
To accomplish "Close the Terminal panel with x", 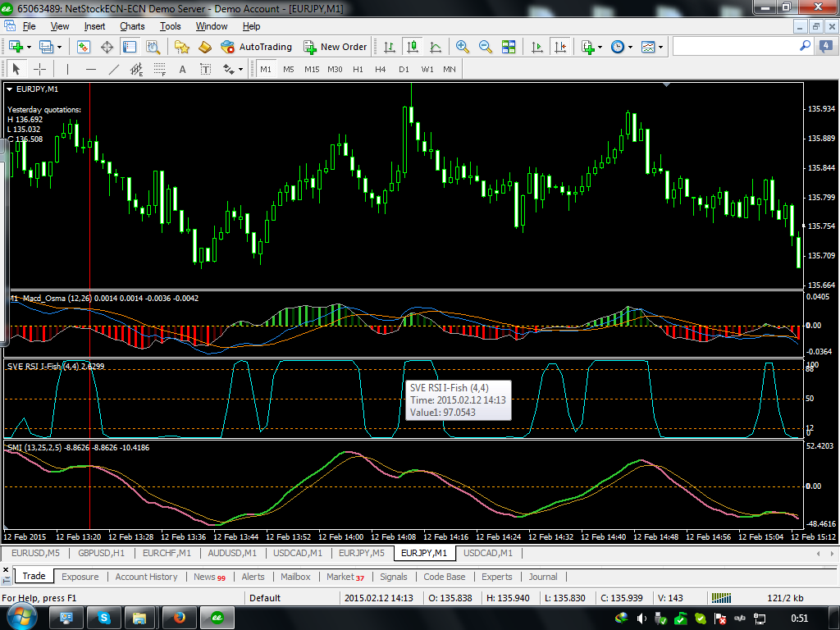I will 6,569.
